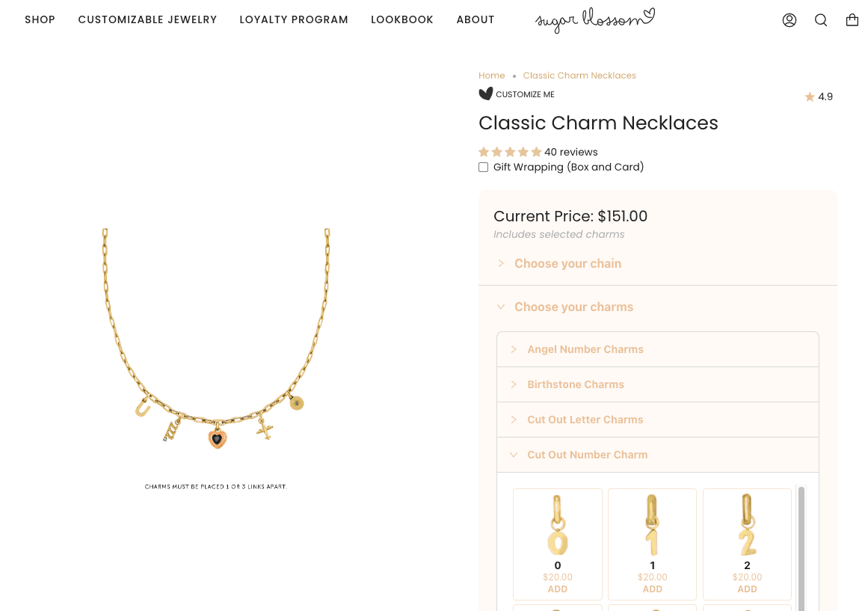Click the Sugar Blossom logo

pyautogui.click(x=594, y=20)
